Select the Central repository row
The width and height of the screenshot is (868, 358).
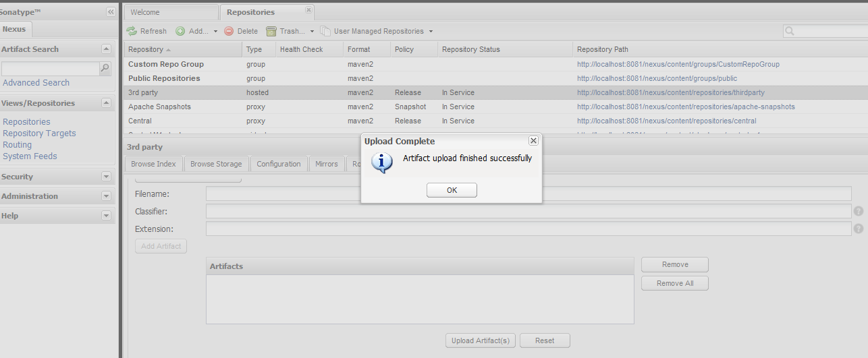496,121
